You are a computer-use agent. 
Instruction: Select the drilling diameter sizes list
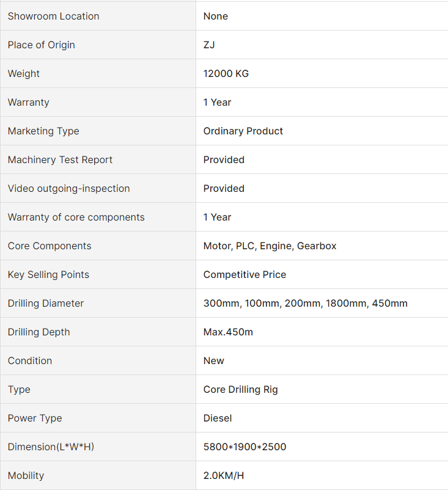point(305,304)
